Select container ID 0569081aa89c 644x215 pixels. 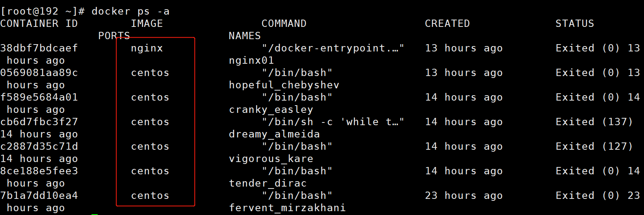tap(39, 73)
